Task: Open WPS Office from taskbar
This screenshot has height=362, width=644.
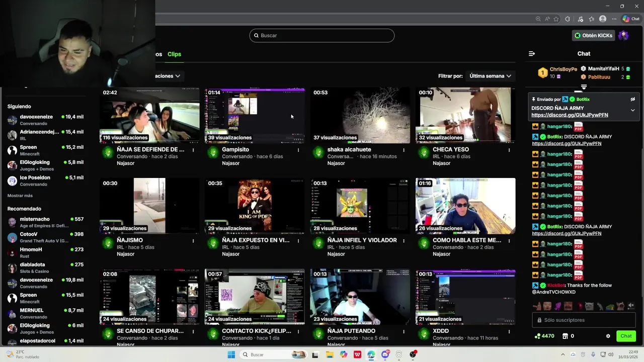Action: (x=357, y=354)
